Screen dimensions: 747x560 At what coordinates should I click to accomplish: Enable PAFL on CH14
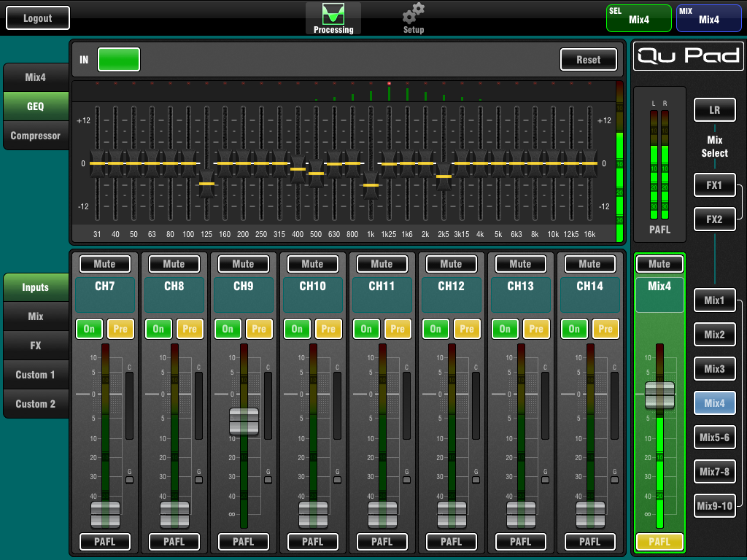coord(589,542)
